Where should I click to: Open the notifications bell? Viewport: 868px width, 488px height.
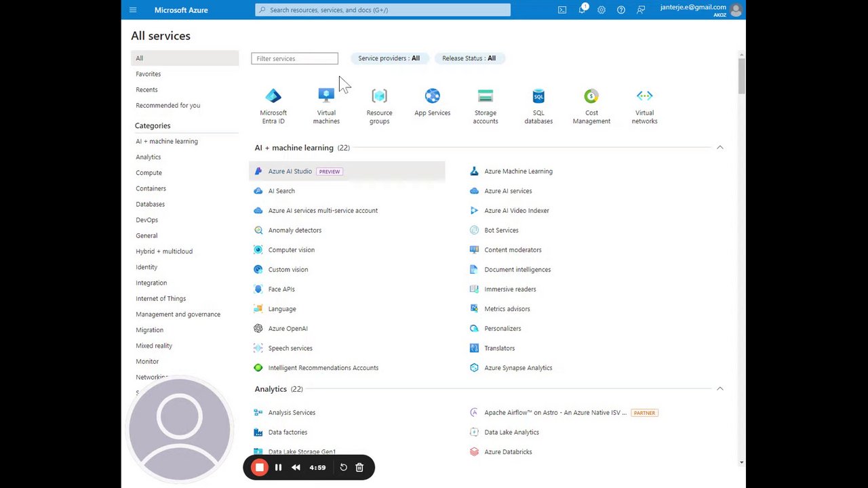coord(583,9)
